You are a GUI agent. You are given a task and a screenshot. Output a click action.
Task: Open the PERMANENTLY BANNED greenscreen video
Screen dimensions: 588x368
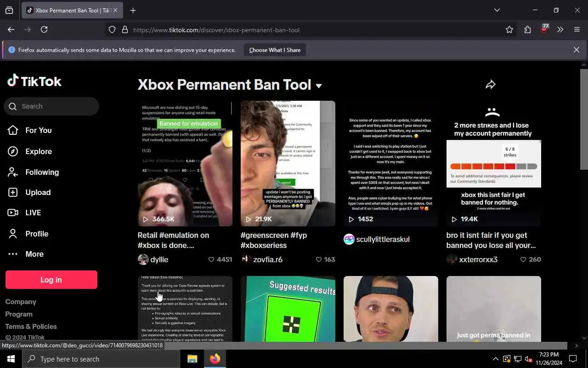click(x=288, y=163)
